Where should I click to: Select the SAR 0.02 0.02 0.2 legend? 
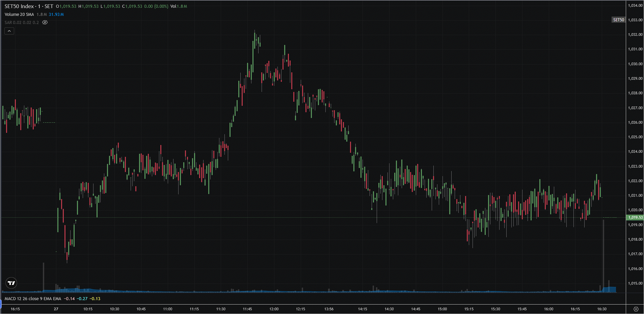click(22, 22)
